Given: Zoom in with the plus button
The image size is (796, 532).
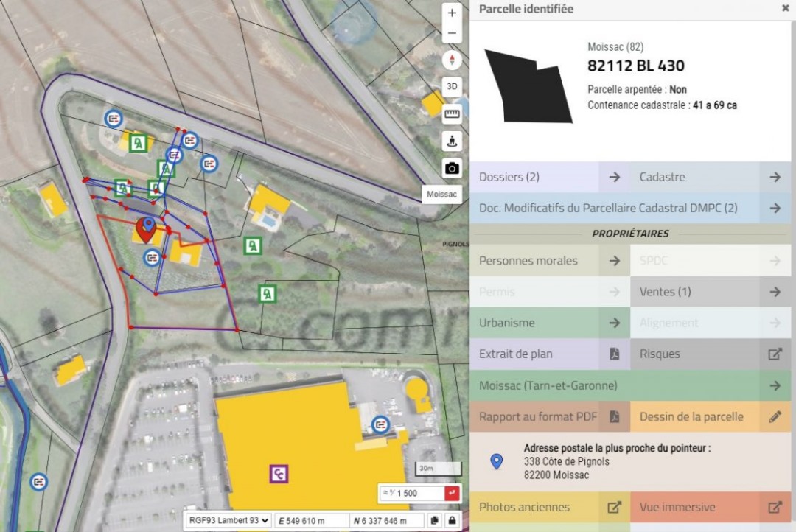Looking at the screenshot, I should tap(452, 14).
